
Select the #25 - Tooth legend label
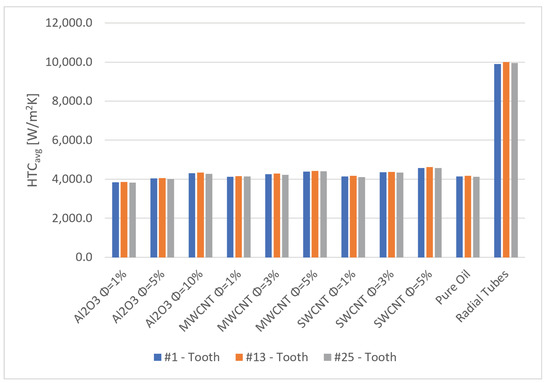coord(365,357)
